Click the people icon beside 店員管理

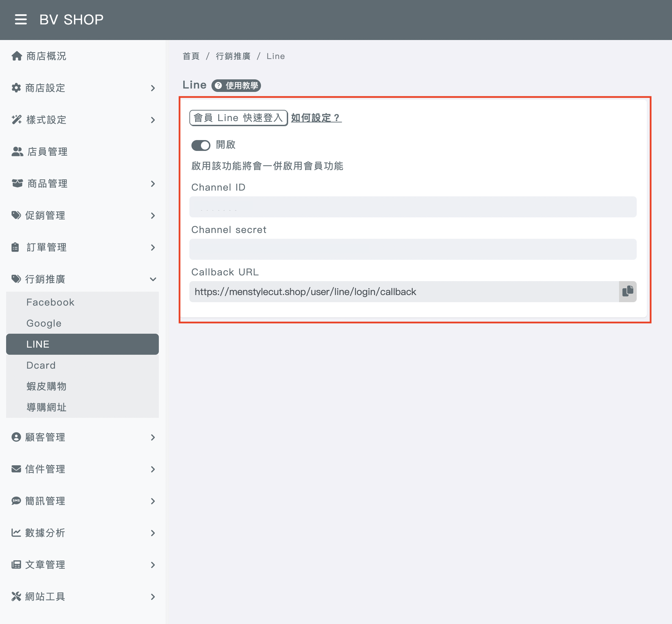pyautogui.click(x=17, y=151)
